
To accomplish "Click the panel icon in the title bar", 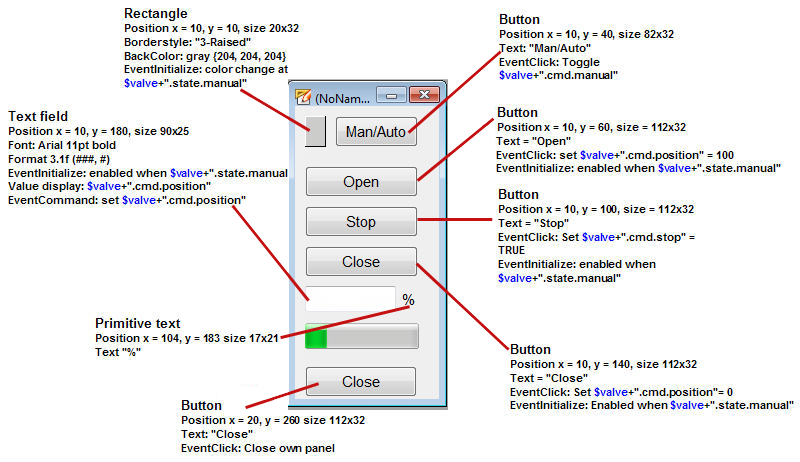I will click(x=303, y=97).
